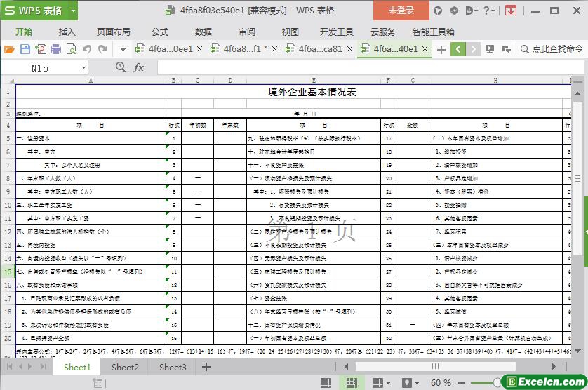
Task: Open the 视图 ribbon tab
Action: [290, 32]
